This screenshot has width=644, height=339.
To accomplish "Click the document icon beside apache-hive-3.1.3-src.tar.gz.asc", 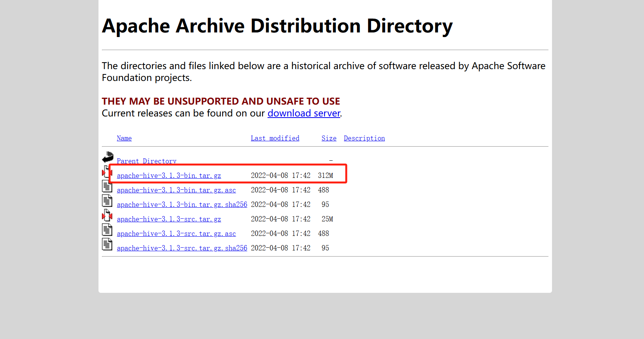I will coord(107,229).
